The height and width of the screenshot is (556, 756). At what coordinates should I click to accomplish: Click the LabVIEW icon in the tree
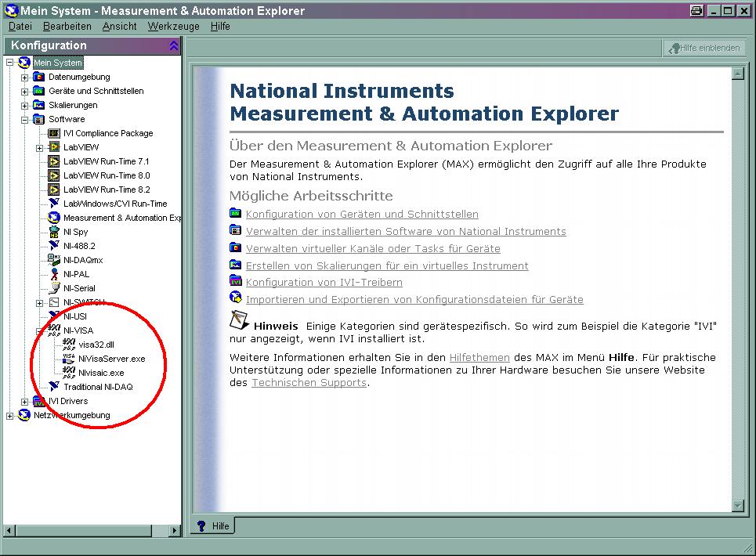pos(54,147)
